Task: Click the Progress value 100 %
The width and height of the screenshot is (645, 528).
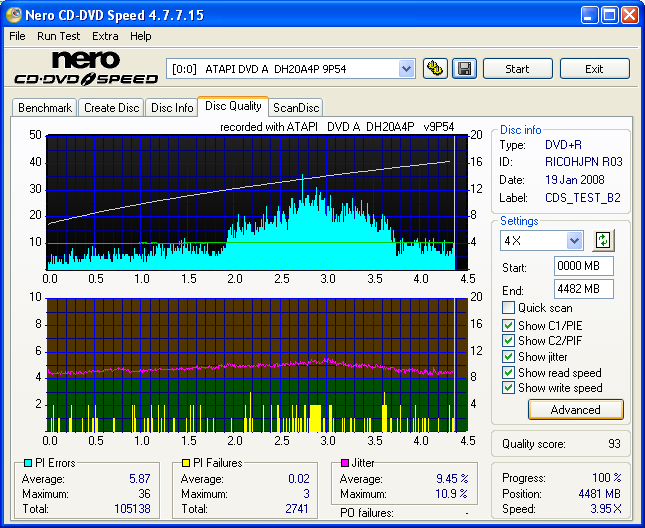Action: tap(607, 478)
